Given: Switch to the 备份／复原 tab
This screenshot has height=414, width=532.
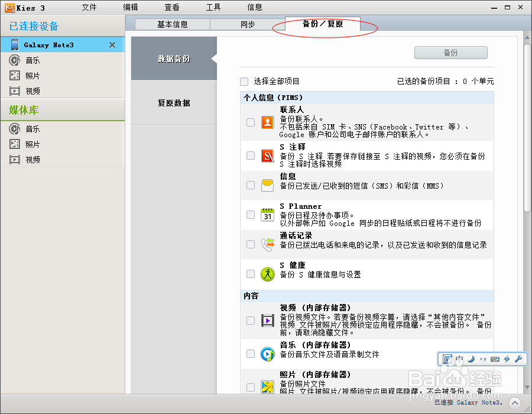Looking at the screenshot, I should [322, 24].
